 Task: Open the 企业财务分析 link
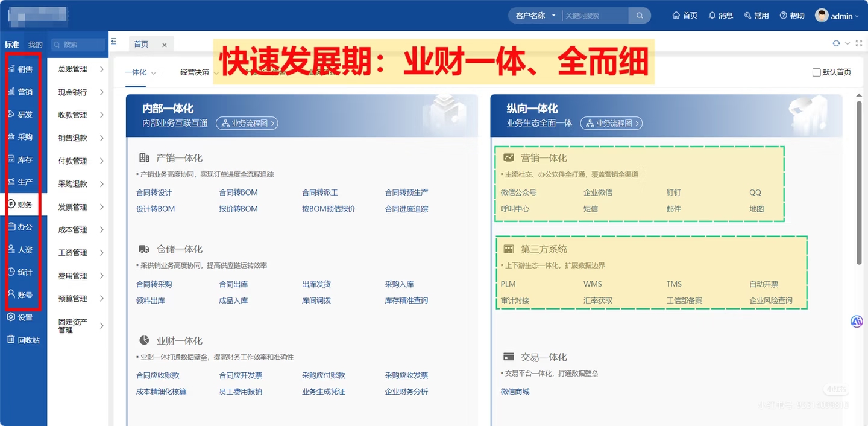406,392
